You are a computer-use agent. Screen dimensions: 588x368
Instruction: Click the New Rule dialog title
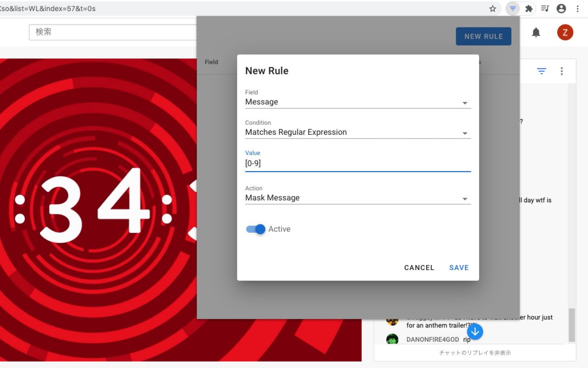[267, 71]
